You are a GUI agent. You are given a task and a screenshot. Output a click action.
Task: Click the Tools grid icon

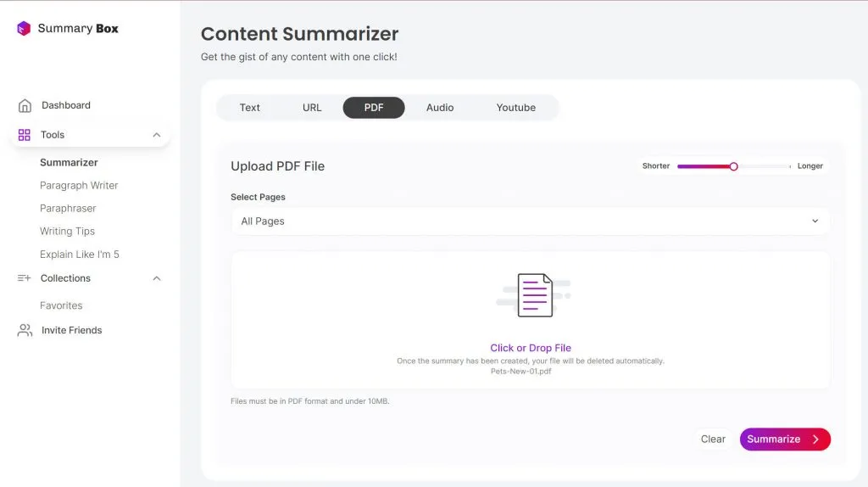(25, 135)
